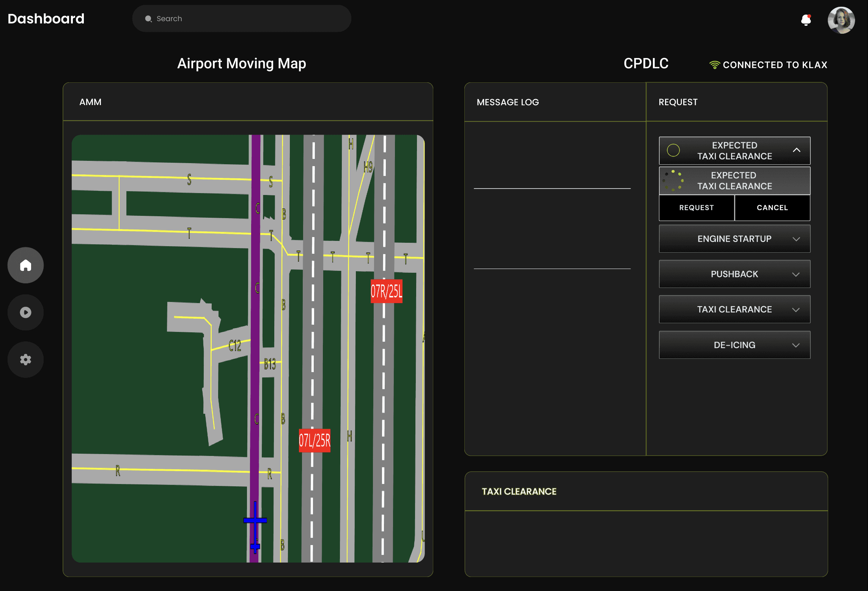The image size is (868, 591).
Task: Expand the Pushback dropdown
Action: [796, 274]
